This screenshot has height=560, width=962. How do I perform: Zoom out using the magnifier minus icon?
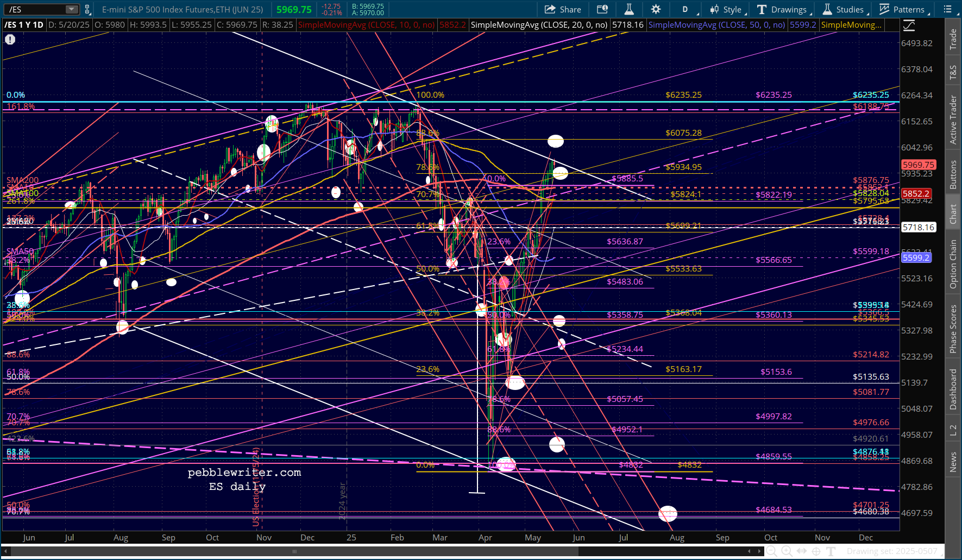tap(771, 551)
